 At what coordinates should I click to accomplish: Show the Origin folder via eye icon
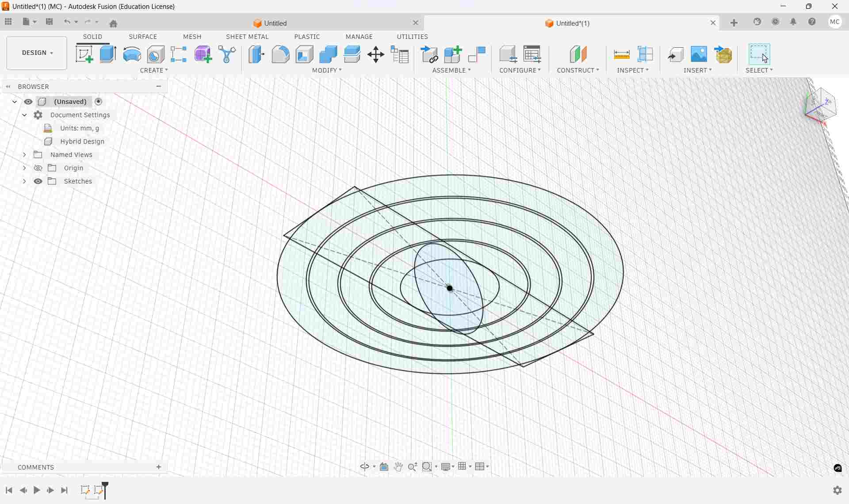[38, 168]
